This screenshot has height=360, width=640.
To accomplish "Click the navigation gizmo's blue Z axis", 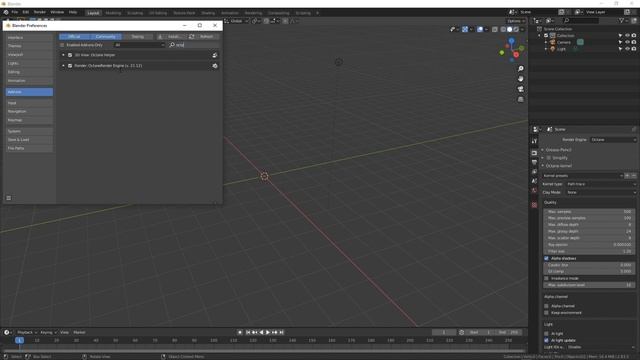I will click(x=511, y=41).
